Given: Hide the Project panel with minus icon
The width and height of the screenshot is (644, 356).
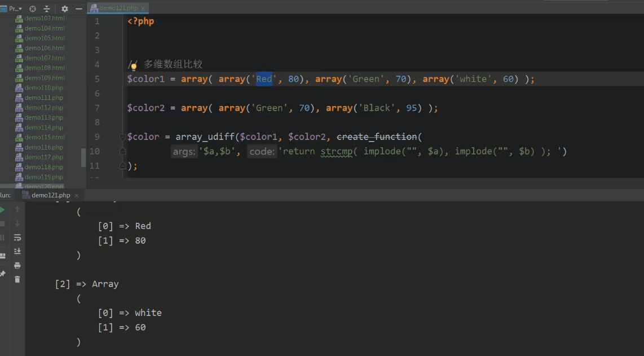Looking at the screenshot, I should pos(79,9).
